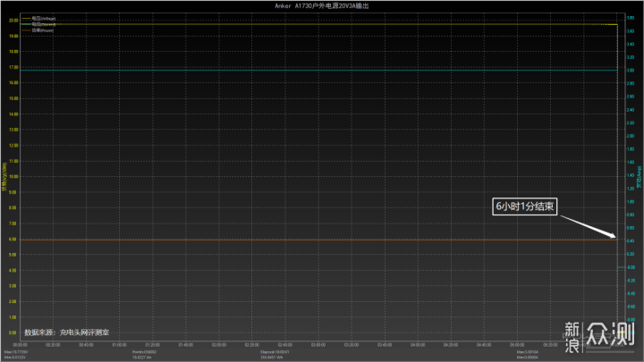Image resolution: width=644 pixels, height=362 pixels.
Task: Click the Min:0.0000A current readout
Action: click(x=528, y=358)
